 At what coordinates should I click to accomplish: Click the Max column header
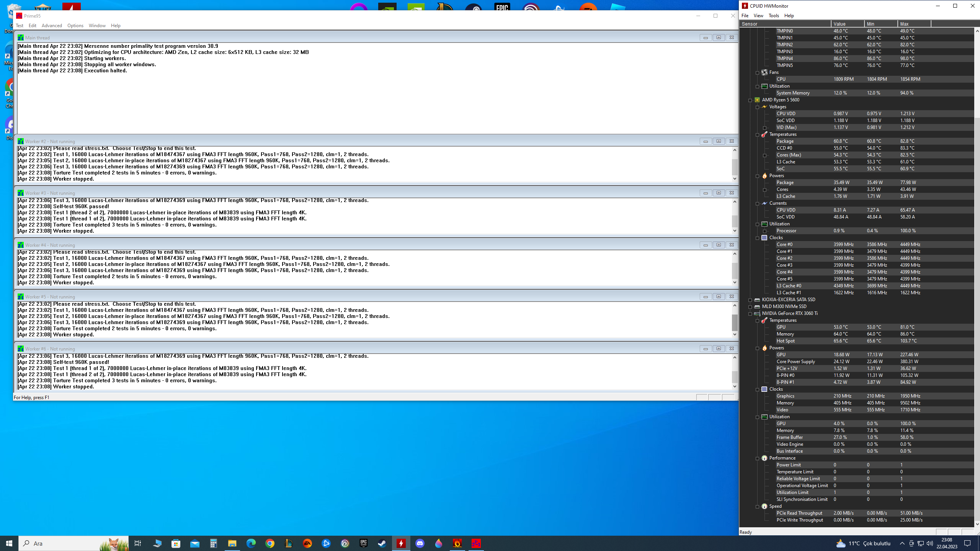tap(914, 24)
